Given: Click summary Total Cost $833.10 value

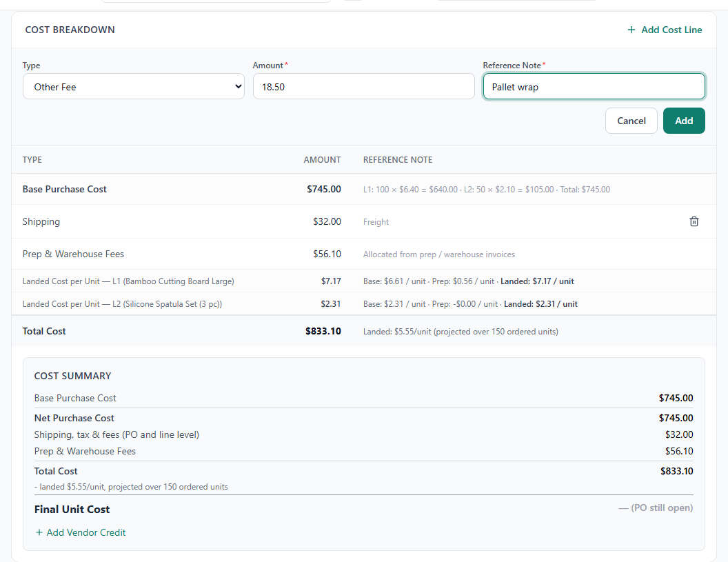Looking at the screenshot, I should (x=676, y=471).
